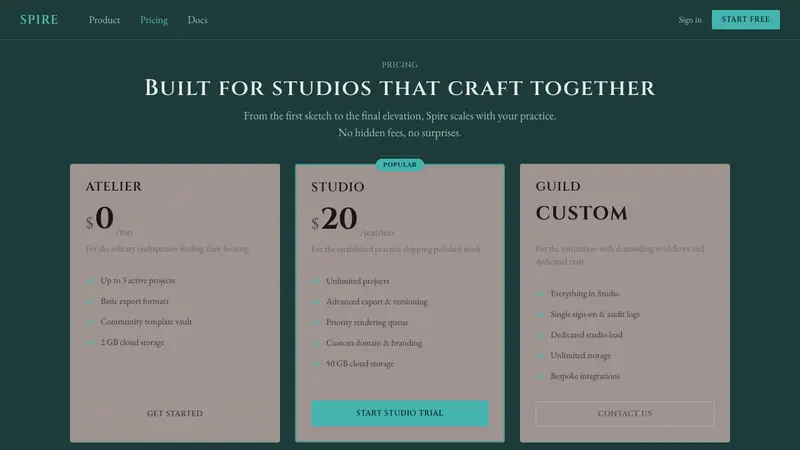Click checkmark beside Up to 3 active projects
This screenshot has width=800, height=450.
tap(90, 281)
